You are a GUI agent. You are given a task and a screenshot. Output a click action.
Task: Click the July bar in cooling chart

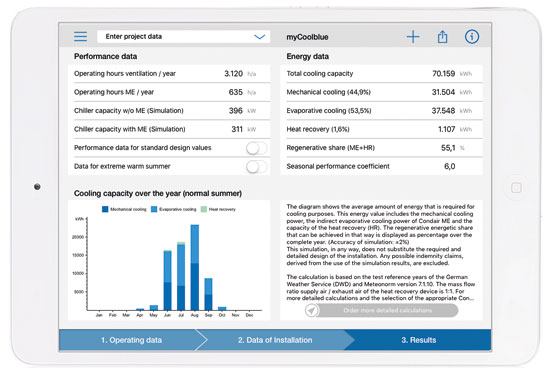[181, 276]
